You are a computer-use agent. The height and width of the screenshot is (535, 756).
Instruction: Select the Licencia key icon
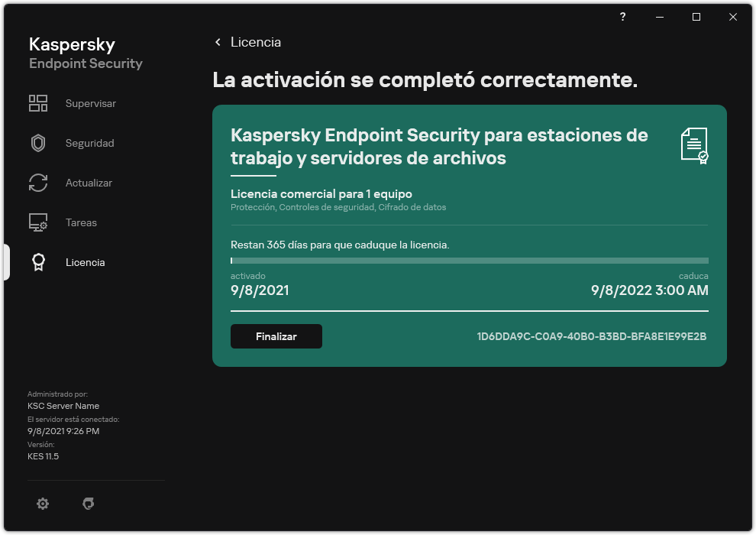38,262
